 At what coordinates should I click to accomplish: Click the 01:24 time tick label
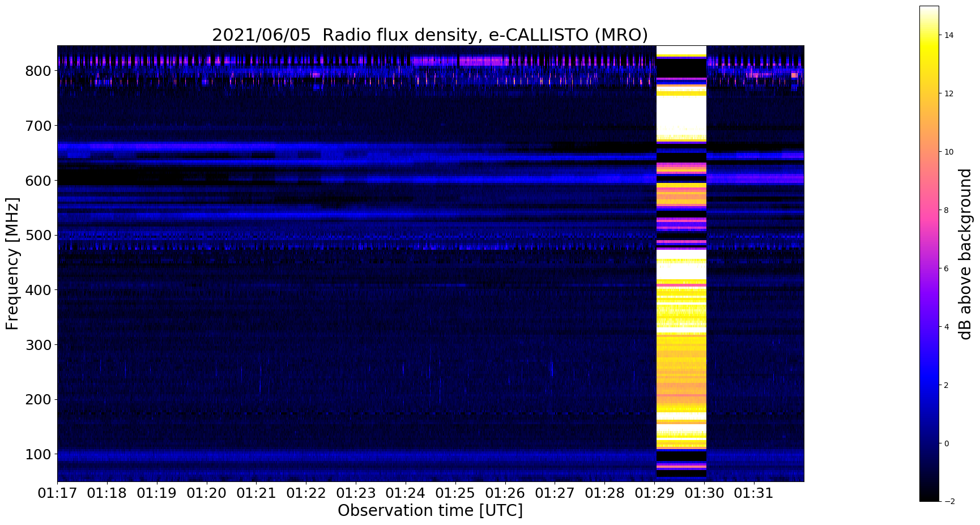tap(405, 493)
